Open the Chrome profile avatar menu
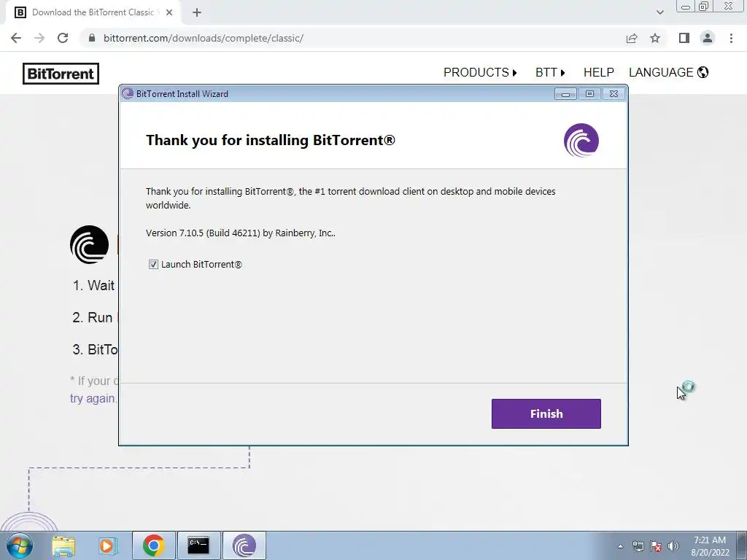The image size is (747, 560). click(708, 38)
